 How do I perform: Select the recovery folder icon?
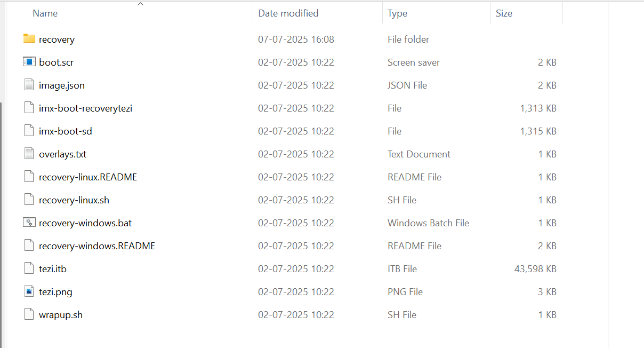(x=29, y=38)
